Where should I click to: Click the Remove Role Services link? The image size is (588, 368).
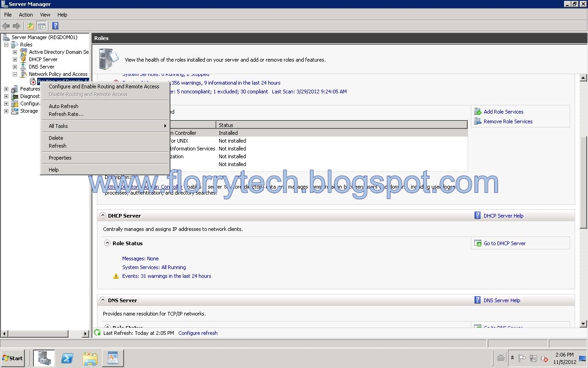[508, 121]
